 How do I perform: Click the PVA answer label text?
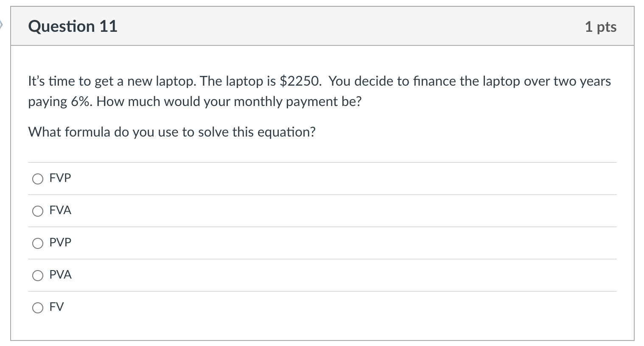(x=60, y=275)
